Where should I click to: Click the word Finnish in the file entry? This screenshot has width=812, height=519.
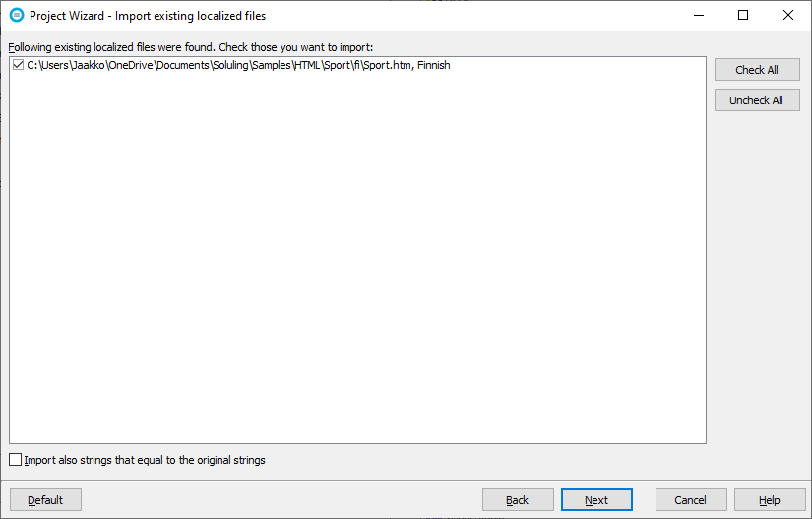point(434,65)
